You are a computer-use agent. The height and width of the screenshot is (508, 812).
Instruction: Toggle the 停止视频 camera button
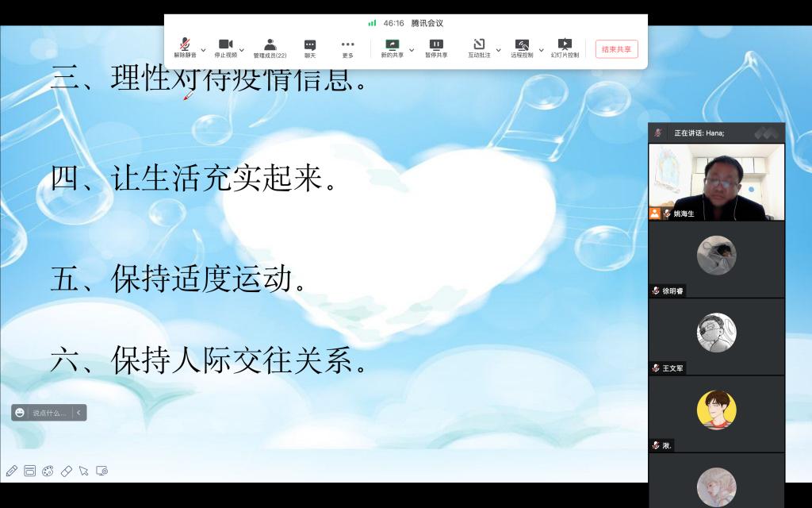(225, 45)
